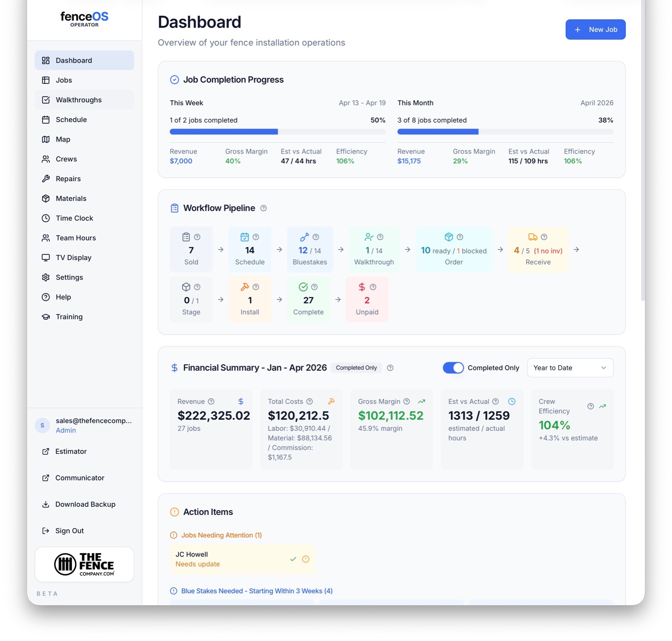Create a job using the New Job button
The image size is (672, 641).
pyautogui.click(x=595, y=30)
